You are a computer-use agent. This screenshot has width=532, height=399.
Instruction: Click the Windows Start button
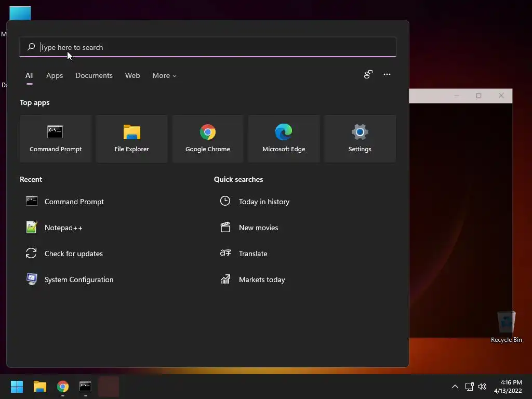tap(17, 387)
